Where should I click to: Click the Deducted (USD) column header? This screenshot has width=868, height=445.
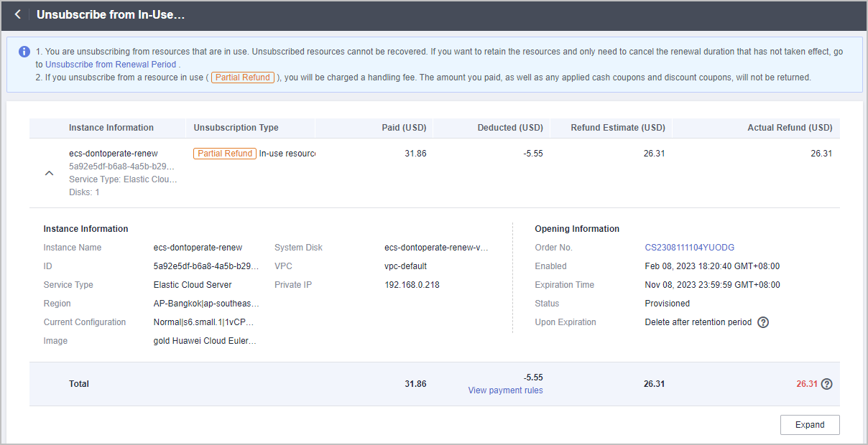point(510,128)
